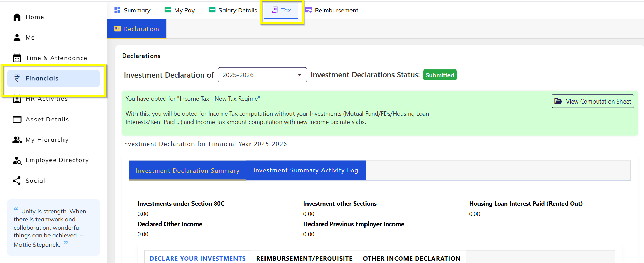This screenshot has width=644, height=263.
Task: Click the Declaration sub-tab button
Action: pos(137,29)
